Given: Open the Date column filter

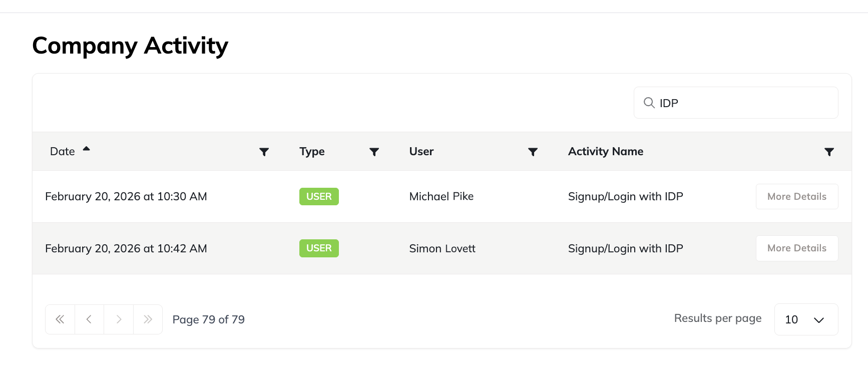Looking at the screenshot, I should (265, 151).
